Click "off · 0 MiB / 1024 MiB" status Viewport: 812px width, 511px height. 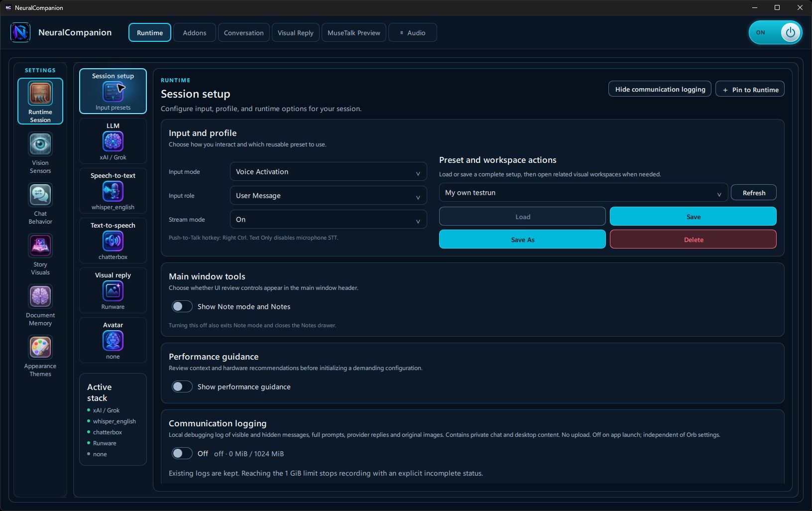coord(249,454)
